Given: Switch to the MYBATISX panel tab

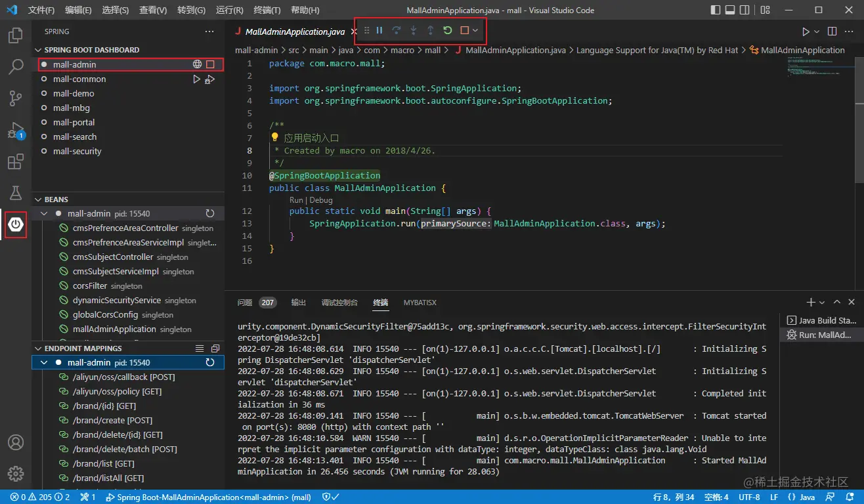Looking at the screenshot, I should coord(420,303).
